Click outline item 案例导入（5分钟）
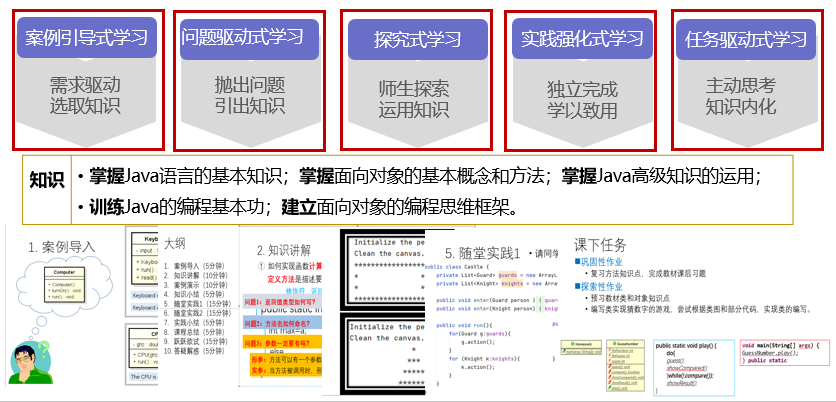This screenshot has height=402, width=836. pyautogui.click(x=195, y=266)
